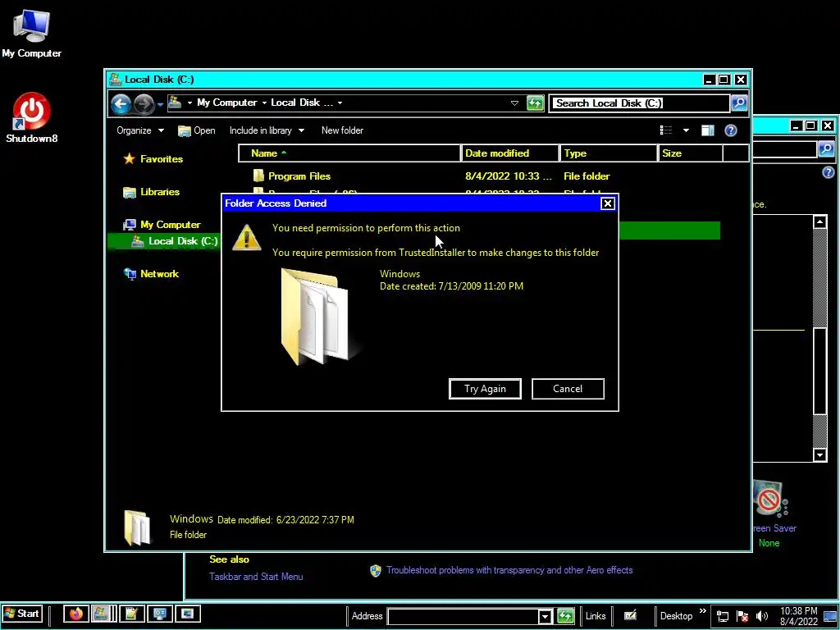Sort by Date modified column

[509, 153]
